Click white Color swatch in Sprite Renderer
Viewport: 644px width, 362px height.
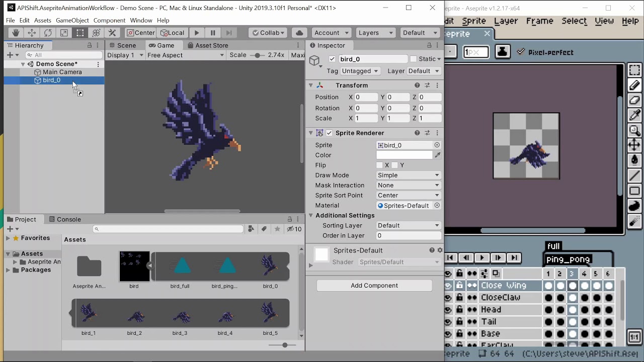tap(404, 155)
